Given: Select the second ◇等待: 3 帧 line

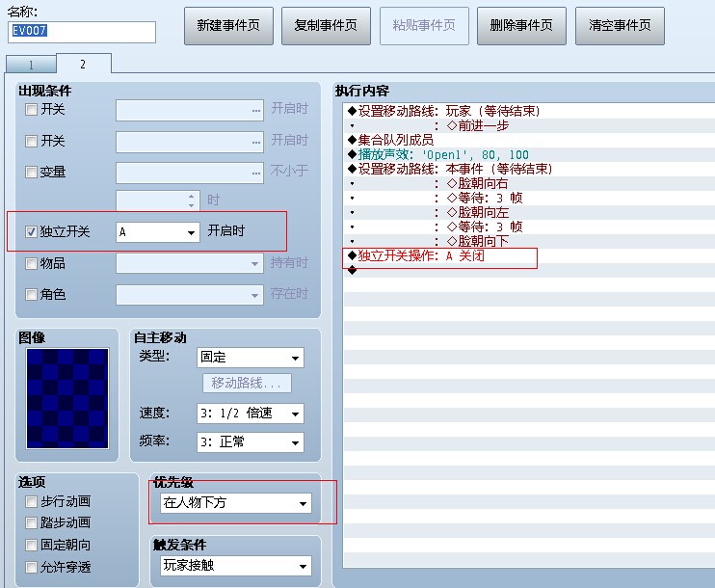Looking at the screenshot, I should (x=529, y=227).
